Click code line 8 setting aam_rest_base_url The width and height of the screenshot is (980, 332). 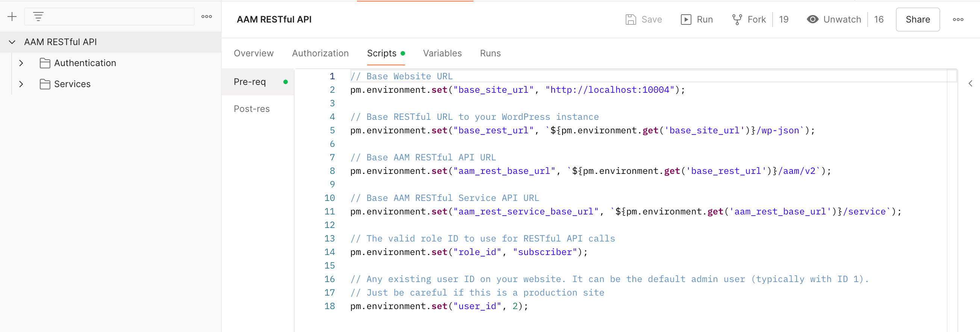590,171
